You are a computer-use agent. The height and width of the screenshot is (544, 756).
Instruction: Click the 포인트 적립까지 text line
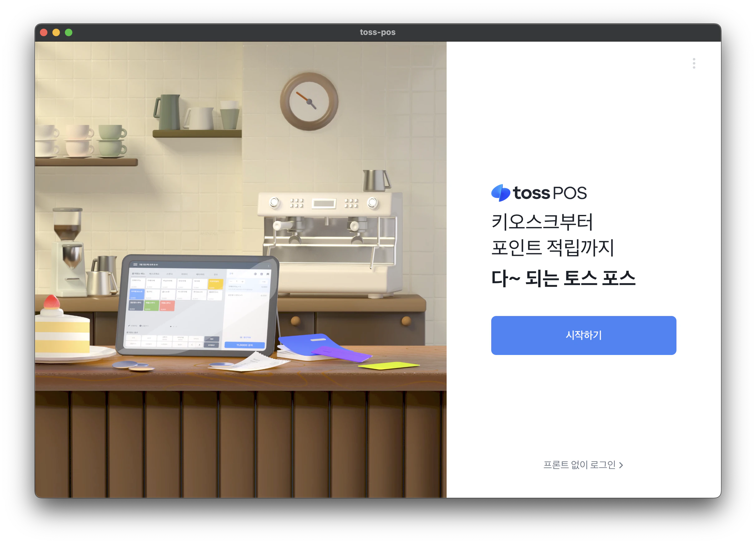pos(553,248)
